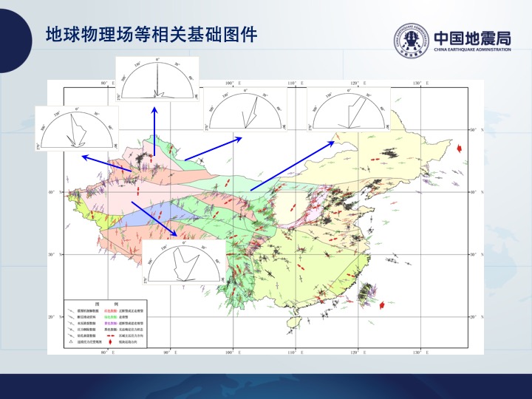Click the 中国地震局 logo text
This screenshot has width=532, height=399.
(x=473, y=38)
